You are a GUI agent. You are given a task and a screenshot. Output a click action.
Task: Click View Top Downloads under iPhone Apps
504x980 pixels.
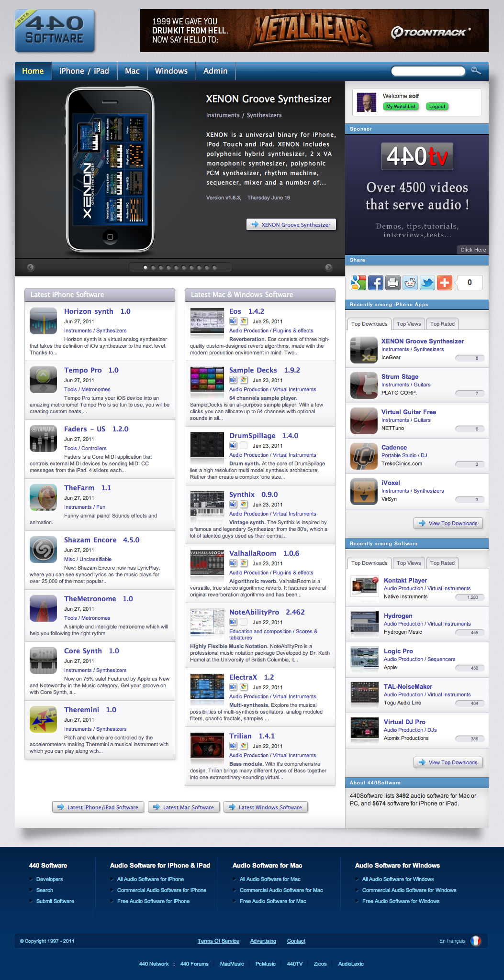(x=448, y=523)
